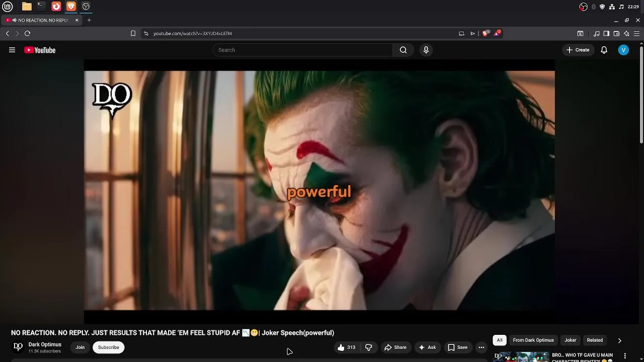Open options for BRO... WHO TF suggested video
The image size is (644, 362).
tap(625, 356)
